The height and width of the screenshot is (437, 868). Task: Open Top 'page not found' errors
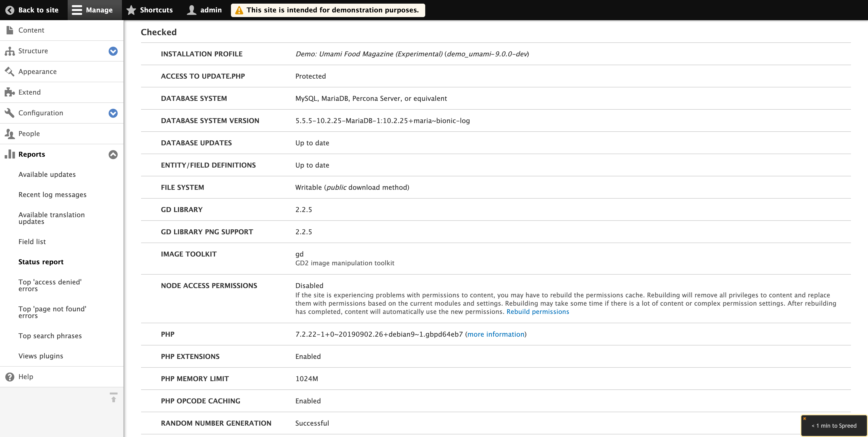coord(52,312)
